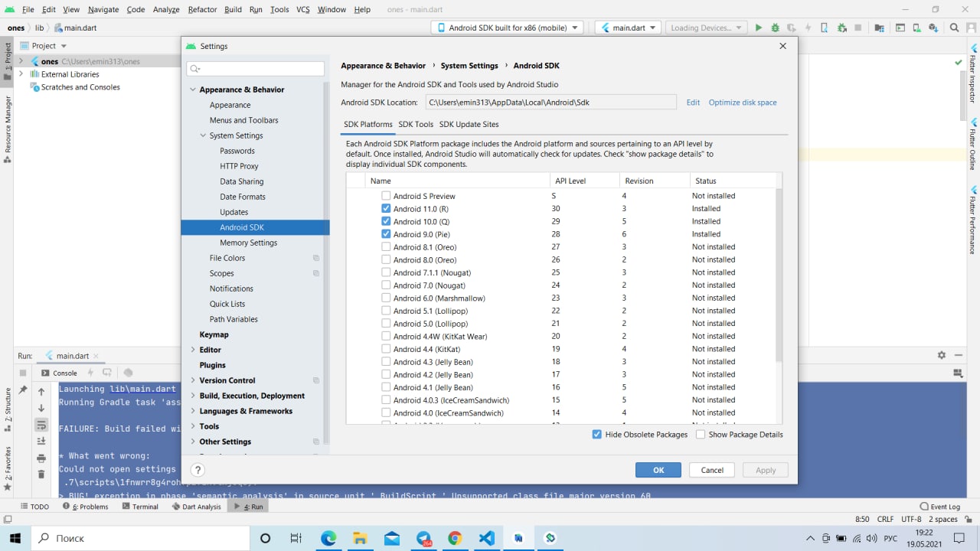Screen dimensions: 980x551
Task: Click the Flutter Attach debugger icon
Action: (842, 28)
